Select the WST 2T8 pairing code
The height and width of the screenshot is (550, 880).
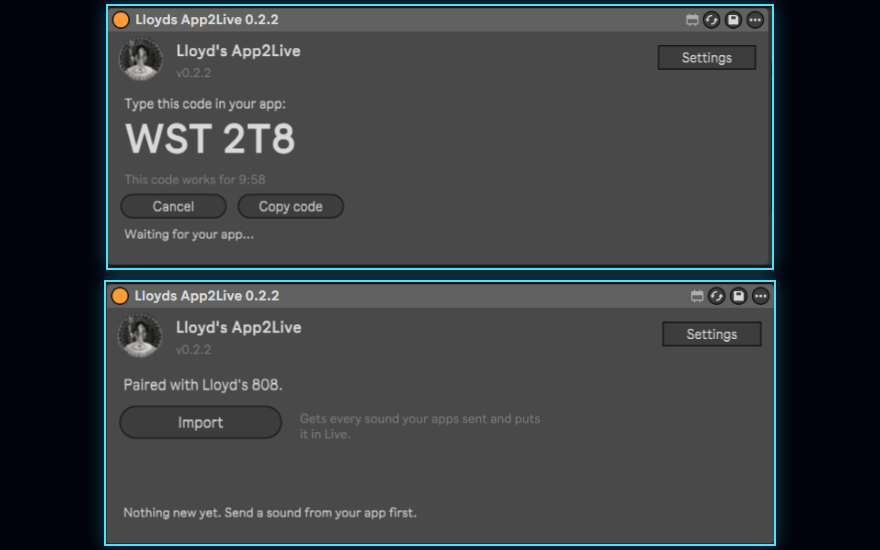click(x=210, y=139)
